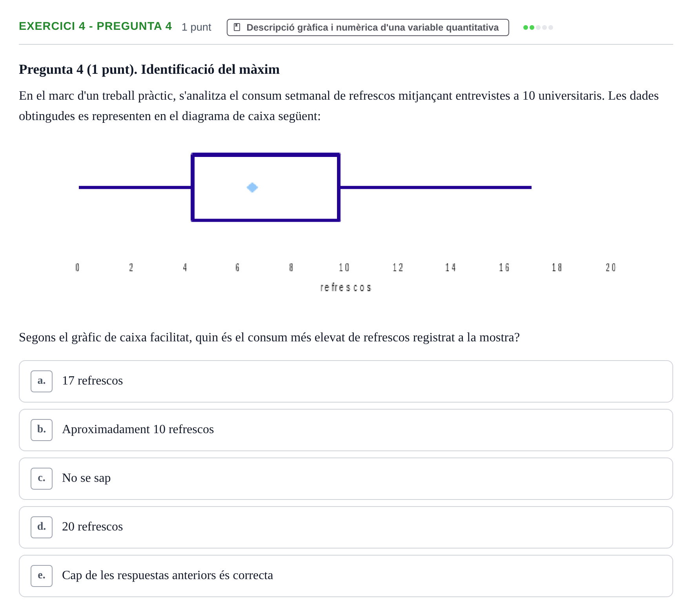Screen dimensions: 692x616
Task: Select option d, 20 refrescos
Action: tap(346, 527)
